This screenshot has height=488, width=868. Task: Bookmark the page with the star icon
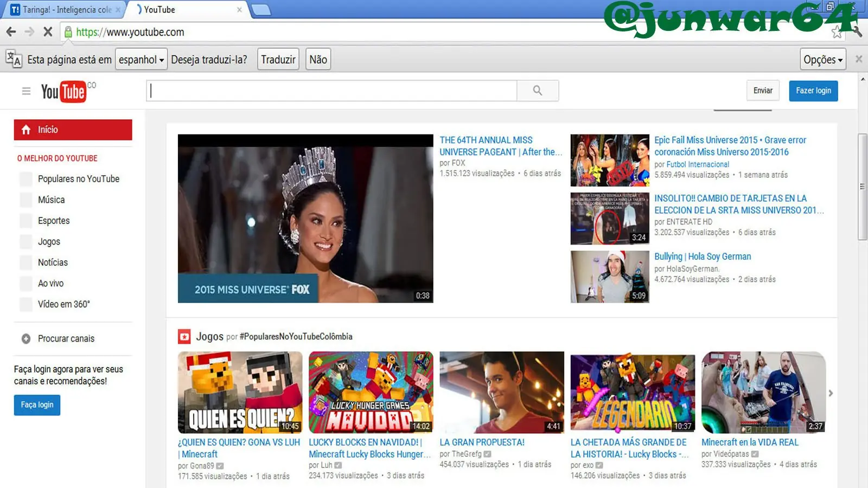pos(837,33)
